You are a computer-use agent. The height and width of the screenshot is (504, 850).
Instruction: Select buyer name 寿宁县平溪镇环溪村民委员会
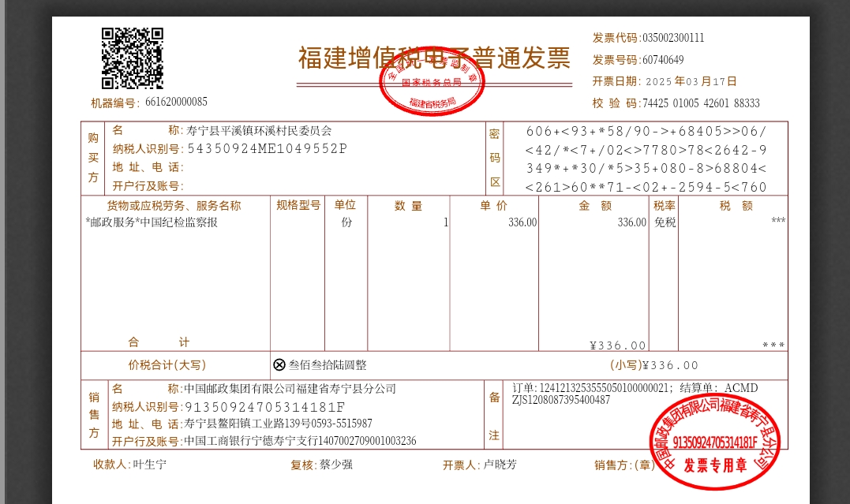pos(259,131)
